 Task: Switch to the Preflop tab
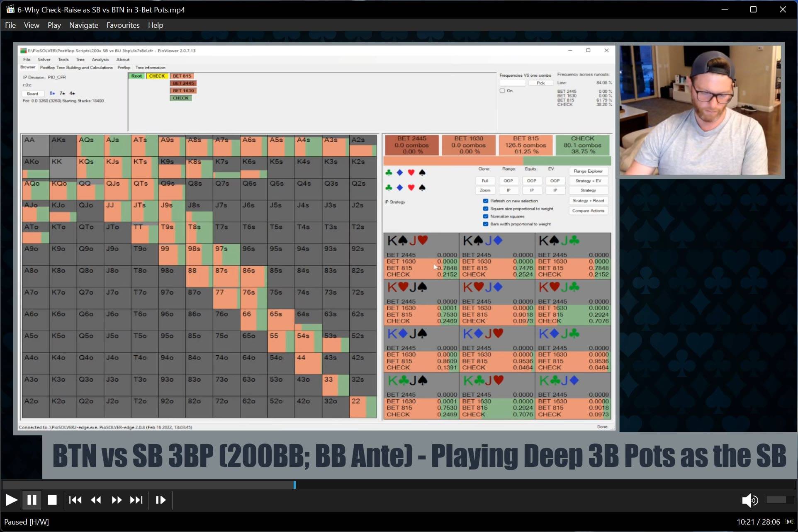(124, 67)
